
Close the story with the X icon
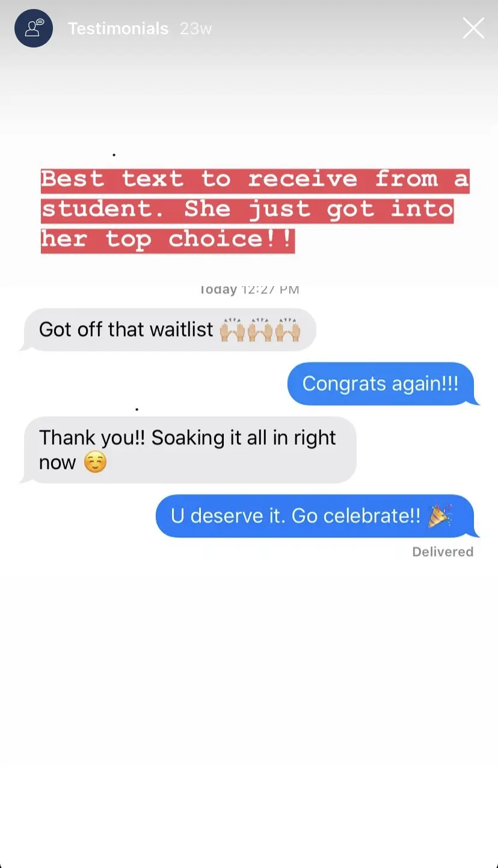(473, 28)
